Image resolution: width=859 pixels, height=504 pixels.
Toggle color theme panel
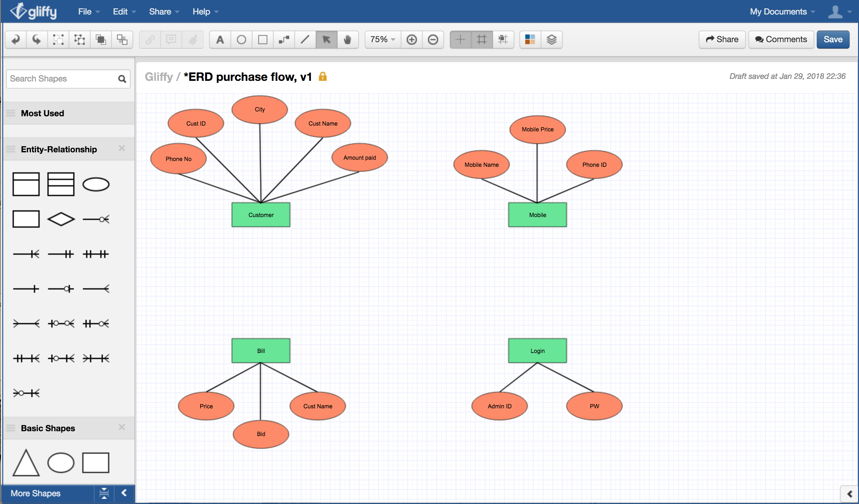point(529,40)
